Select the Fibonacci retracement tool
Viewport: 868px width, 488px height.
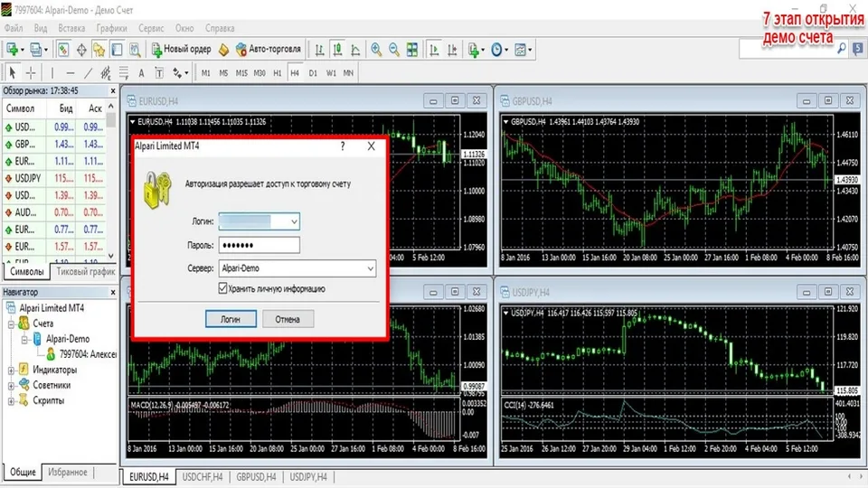(x=124, y=72)
